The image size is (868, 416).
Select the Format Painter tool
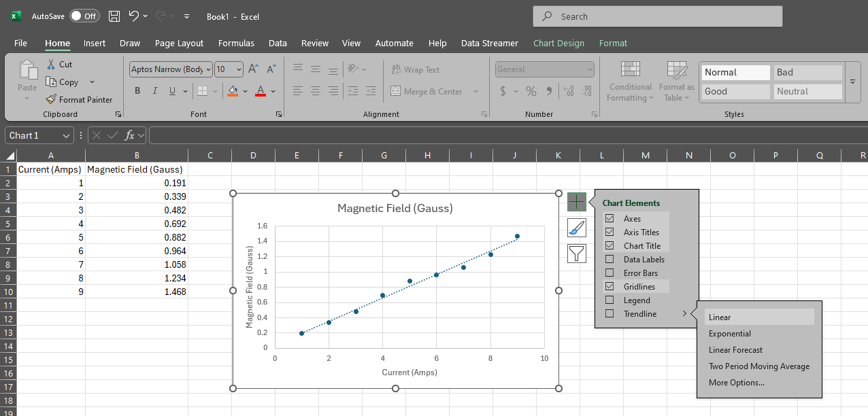point(80,99)
